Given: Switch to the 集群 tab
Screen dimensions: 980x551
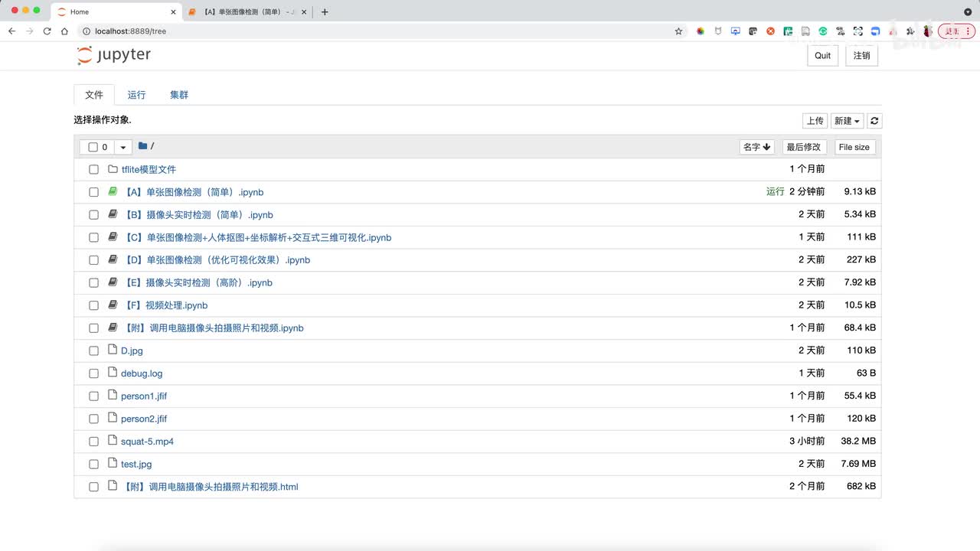Looking at the screenshot, I should point(179,95).
